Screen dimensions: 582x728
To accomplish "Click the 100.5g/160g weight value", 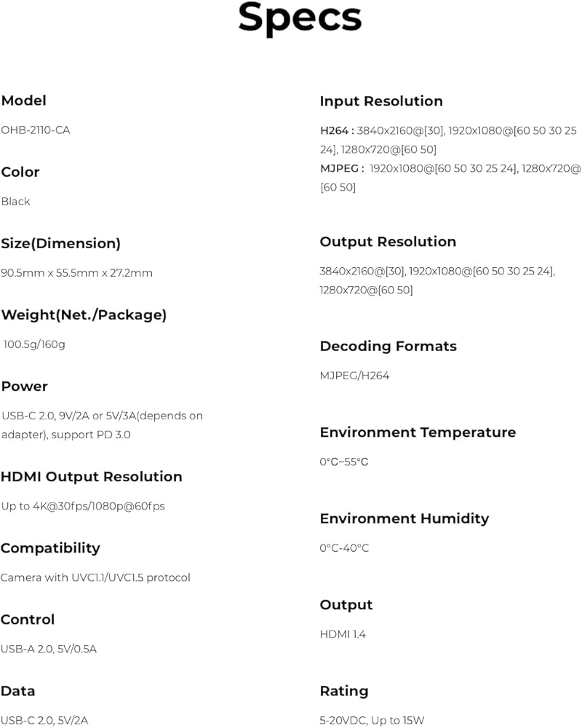I will point(34,344).
